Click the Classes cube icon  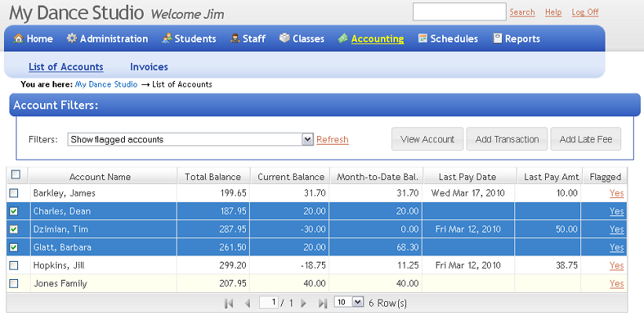[x=284, y=39]
